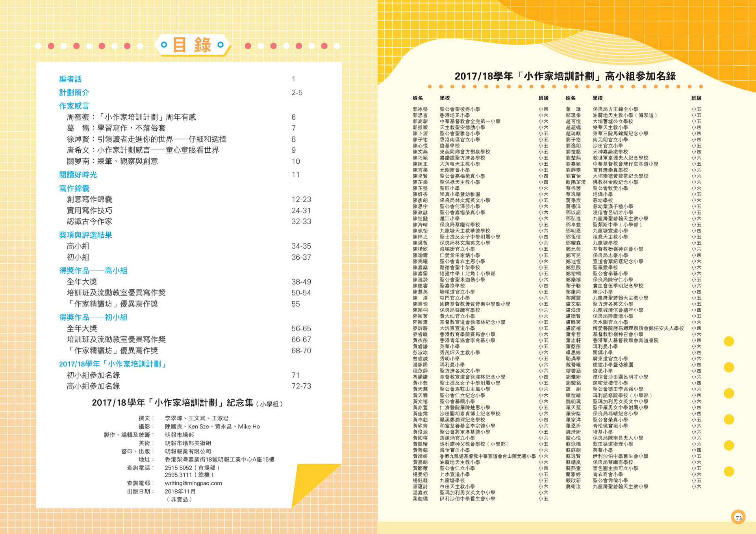The image size is (756, 534).
Task: Select the name 郭思言 in the list
Action: [420, 115]
